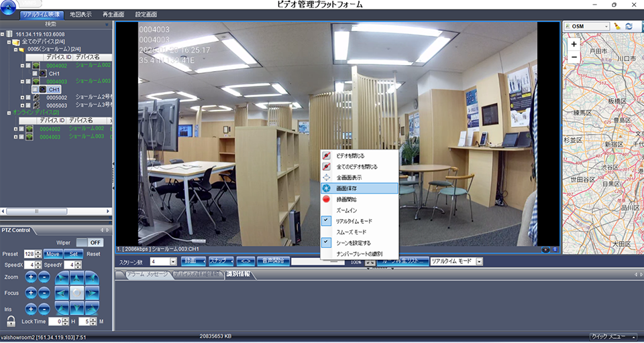644x343 pixels.
Task: Click the Zoom plus button
Action: [31, 277]
